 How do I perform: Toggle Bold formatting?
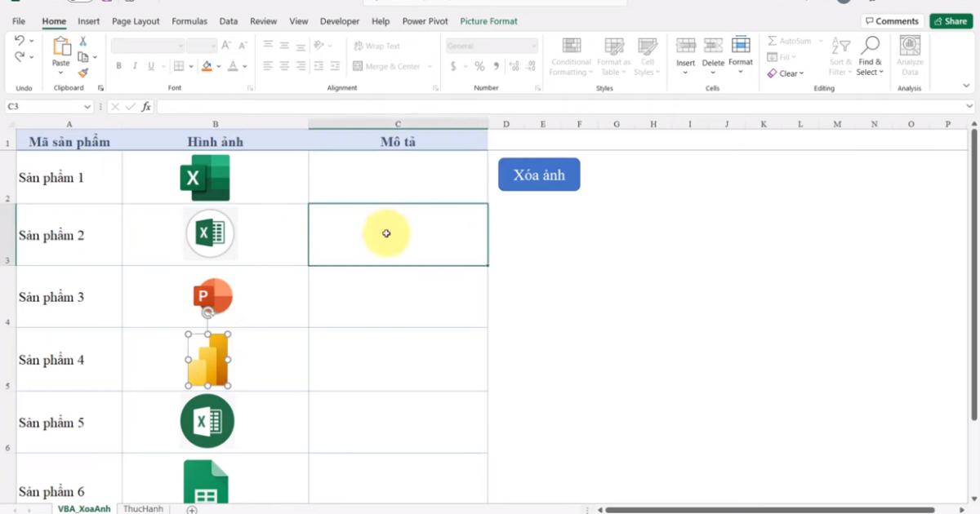click(x=118, y=66)
